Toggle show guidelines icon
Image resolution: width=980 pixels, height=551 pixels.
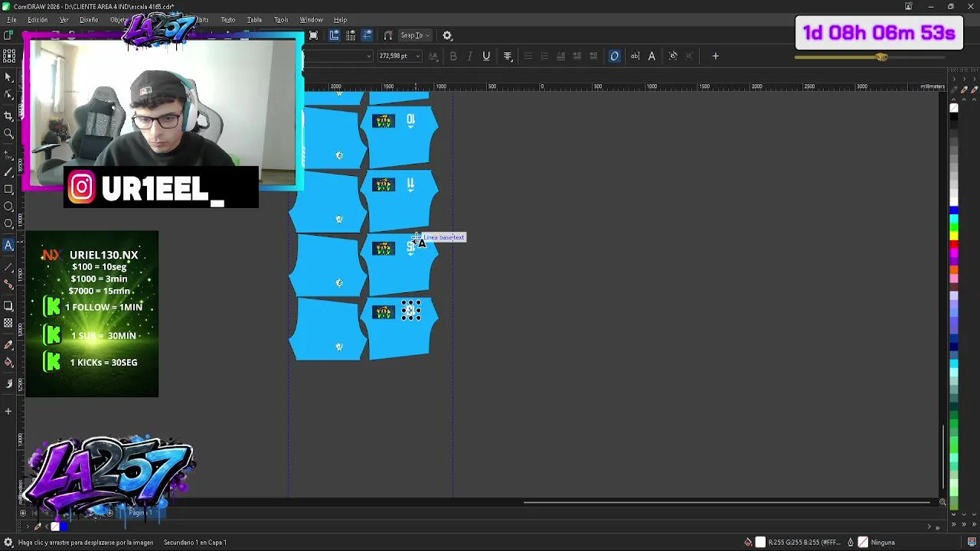(367, 35)
